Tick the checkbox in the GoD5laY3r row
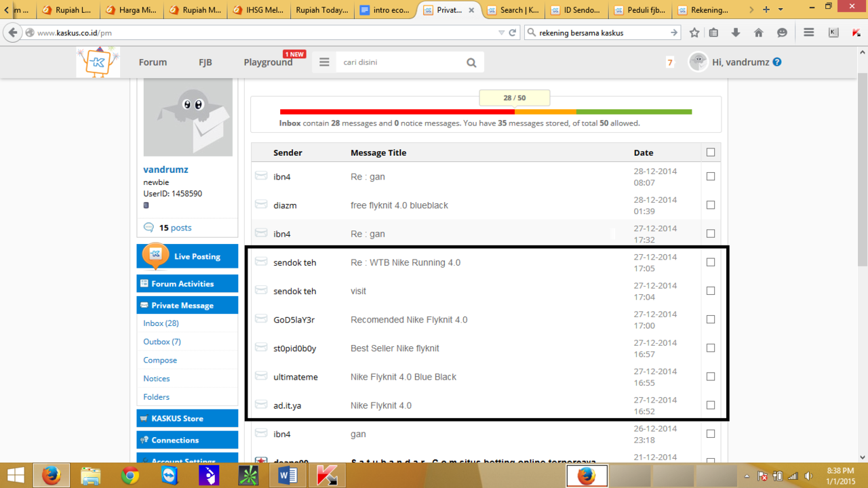This screenshot has width=868, height=488. pyautogui.click(x=711, y=319)
